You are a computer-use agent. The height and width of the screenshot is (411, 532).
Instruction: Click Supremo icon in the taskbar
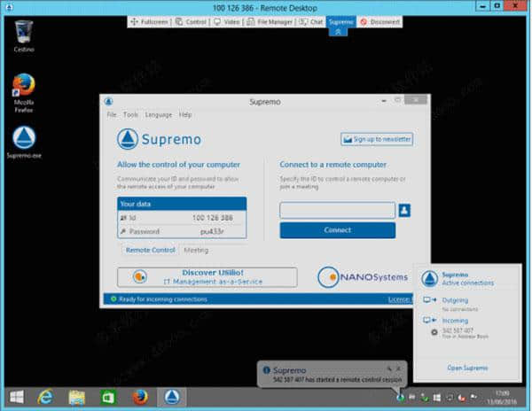tap(168, 396)
